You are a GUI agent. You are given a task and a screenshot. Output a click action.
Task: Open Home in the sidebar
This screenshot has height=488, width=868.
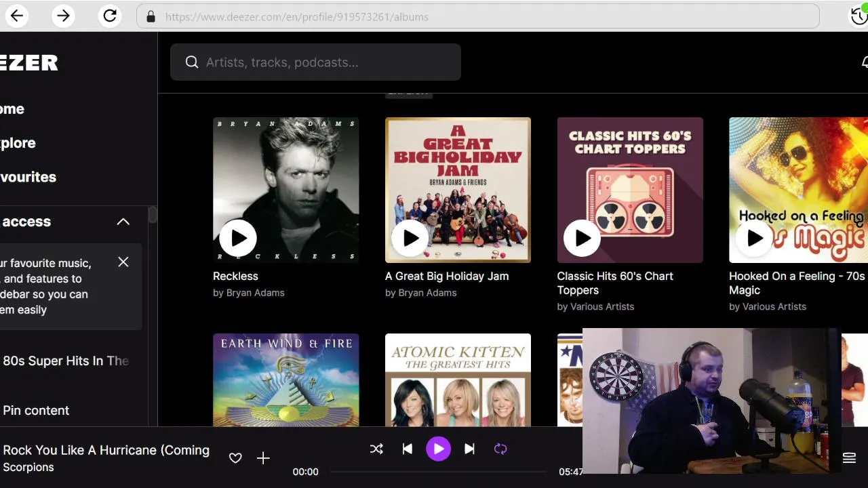click(12, 109)
